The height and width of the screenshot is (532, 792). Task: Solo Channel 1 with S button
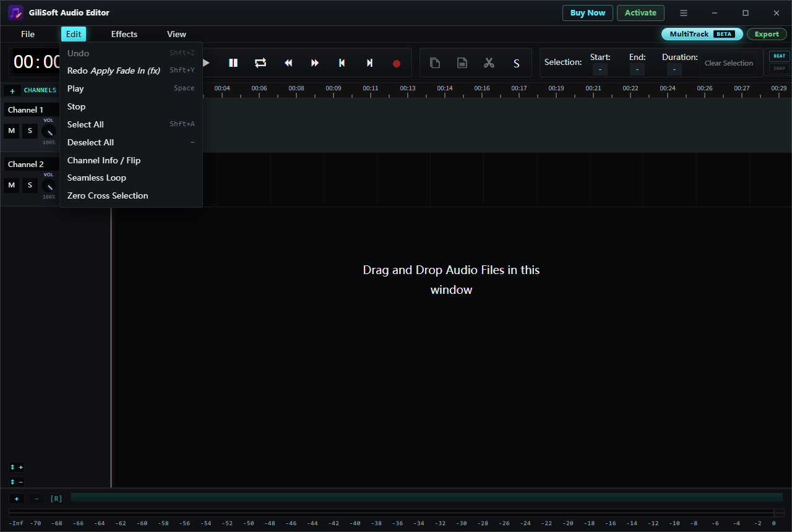[30, 131]
